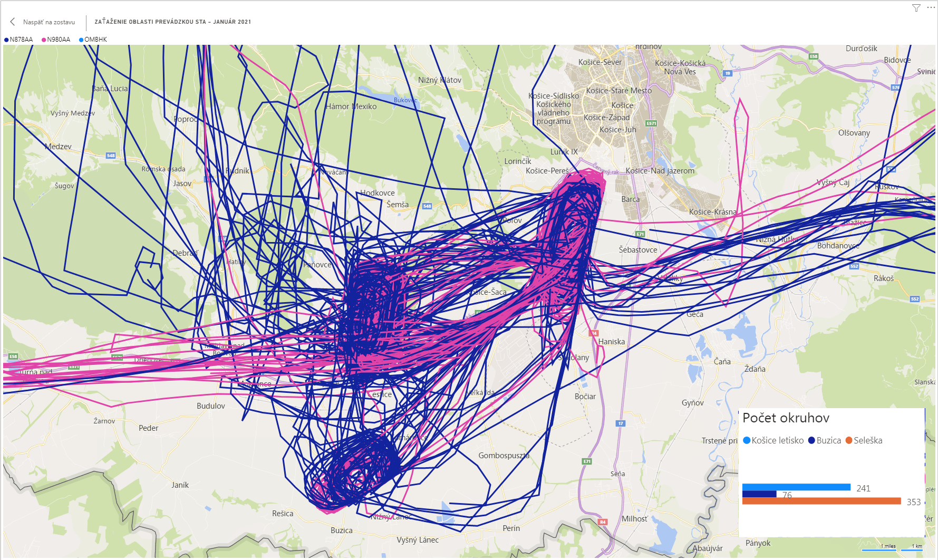The width and height of the screenshot is (938, 560).
Task: Toggle OMBHK legend entry
Action: tap(95, 40)
